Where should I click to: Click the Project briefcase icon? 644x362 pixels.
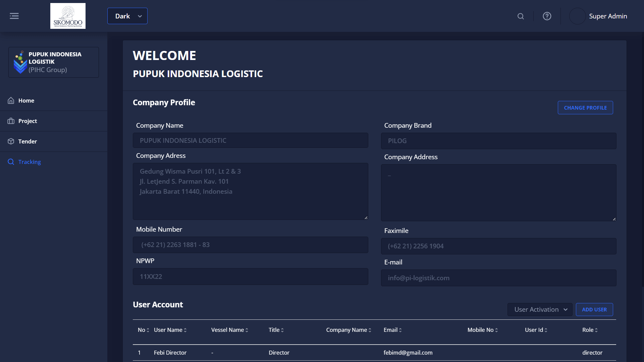pyautogui.click(x=11, y=121)
